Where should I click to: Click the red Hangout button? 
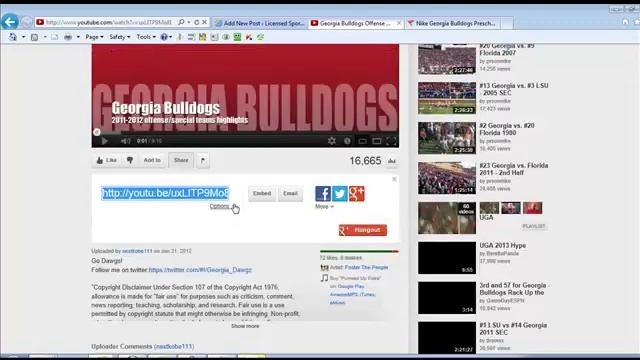363,230
